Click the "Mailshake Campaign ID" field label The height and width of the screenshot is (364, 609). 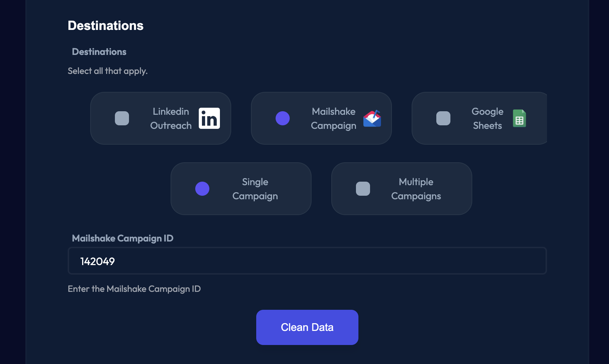tap(123, 238)
